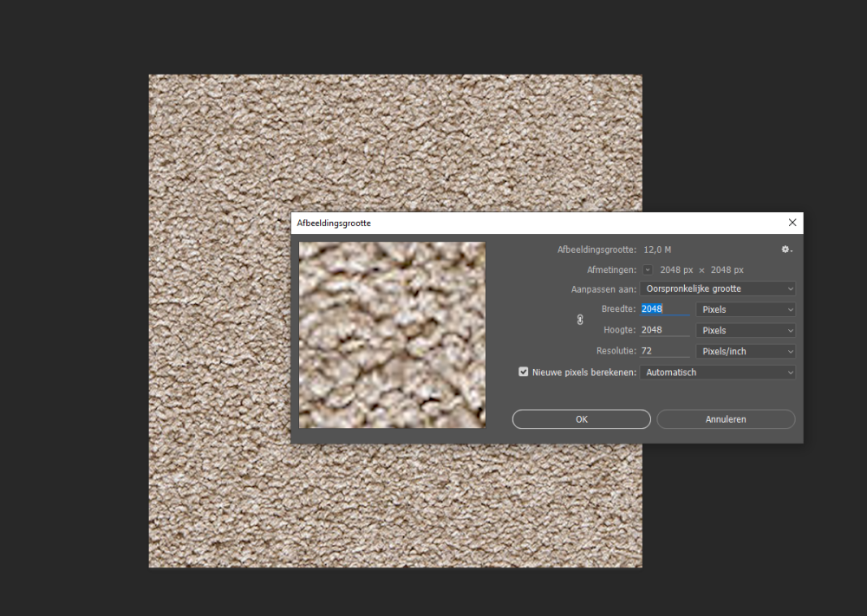Screen dimensions: 867x616
Task: Close the Afbeeldingsgrootte dialog with X
Action: pyautogui.click(x=791, y=223)
